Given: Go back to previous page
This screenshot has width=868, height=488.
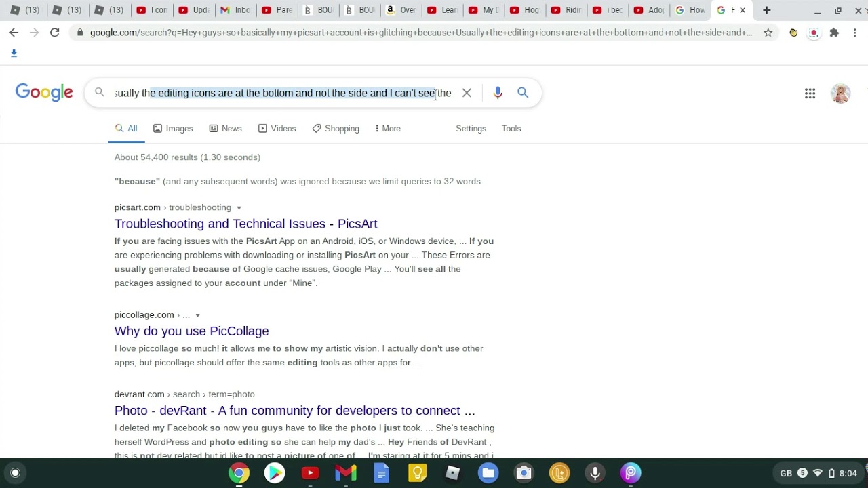Looking at the screenshot, I should pos(14,33).
